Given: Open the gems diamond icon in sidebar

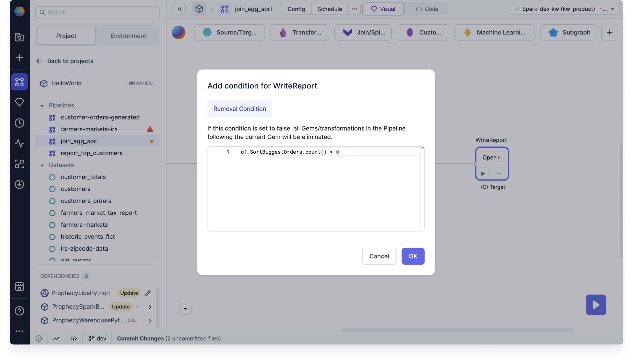Looking at the screenshot, I should 19,102.
